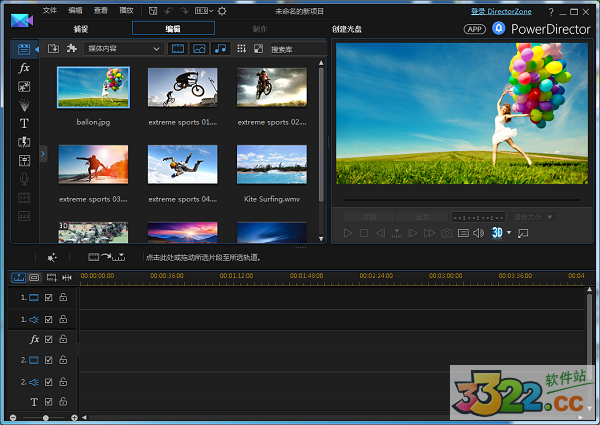Screen dimensions: 600x425
Task: Open the Effects (fx) room
Action: click(x=24, y=68)
